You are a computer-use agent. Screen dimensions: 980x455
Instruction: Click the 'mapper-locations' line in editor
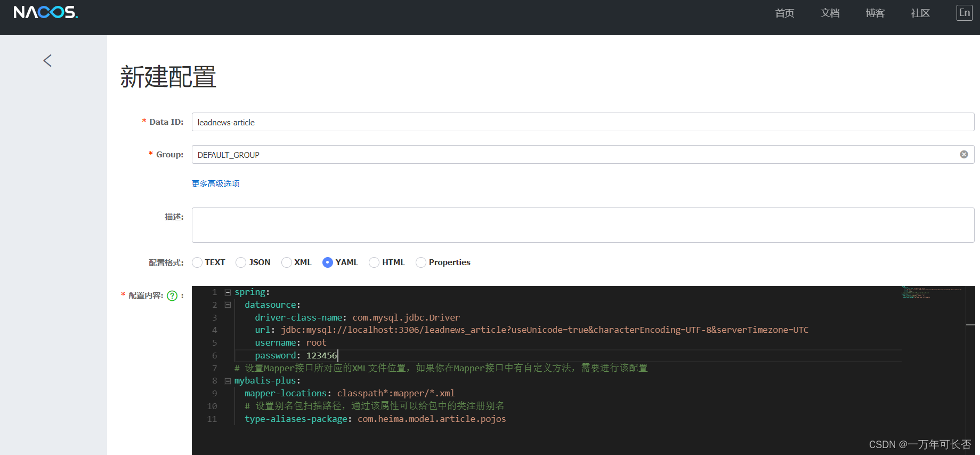(x=350, y=394)
